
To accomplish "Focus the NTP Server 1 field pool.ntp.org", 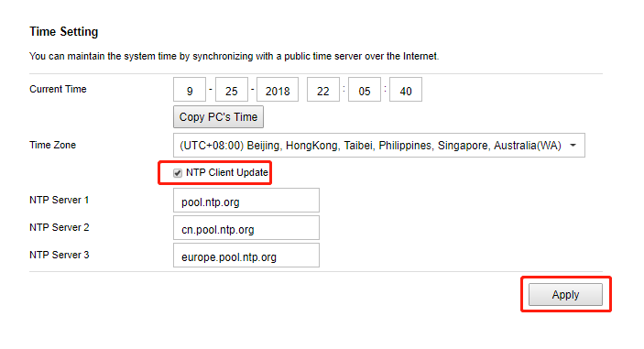I will pos(246,201).
